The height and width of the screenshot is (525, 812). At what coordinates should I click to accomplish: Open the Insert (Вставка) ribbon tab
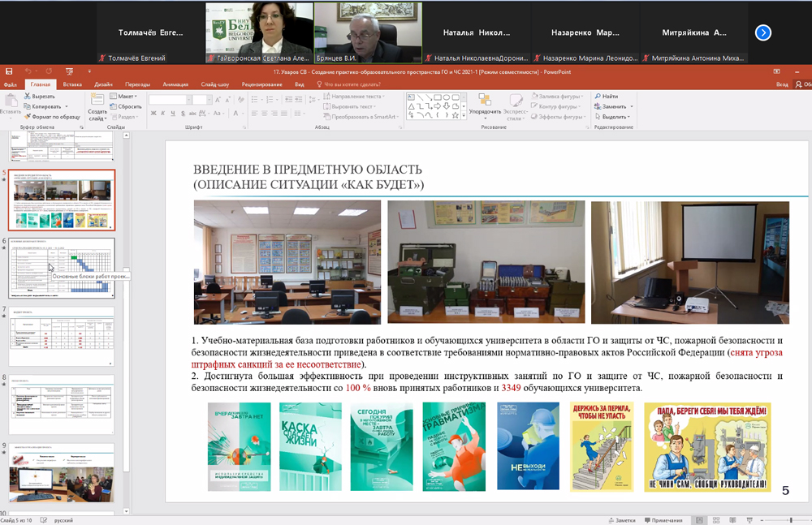[72, 84]
